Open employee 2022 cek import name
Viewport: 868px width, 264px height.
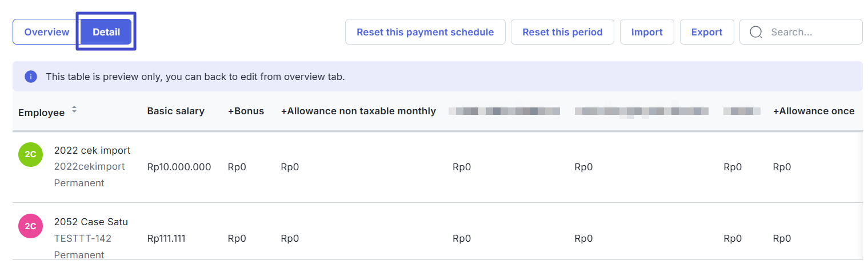click(92, 150)
